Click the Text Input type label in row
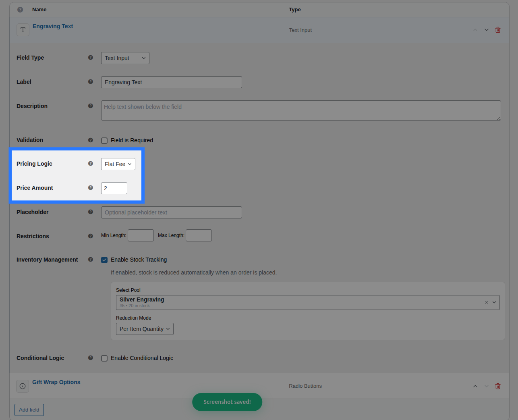 (x=300, y=30)
